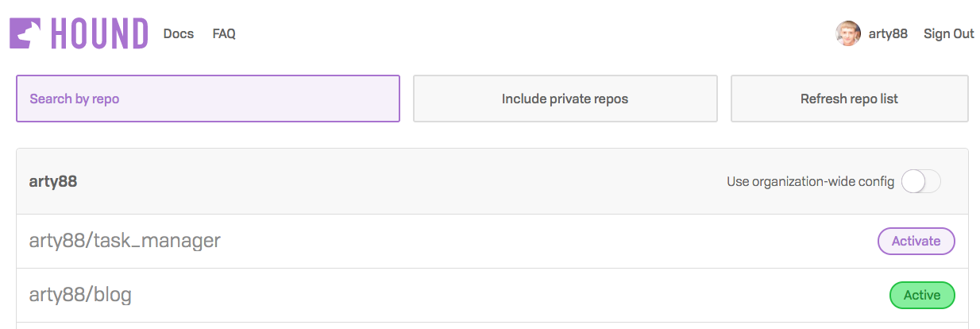Viewport: 980px width, 329px height.
Task: Click the user avatar photo
Action: (x=848, y=33)
